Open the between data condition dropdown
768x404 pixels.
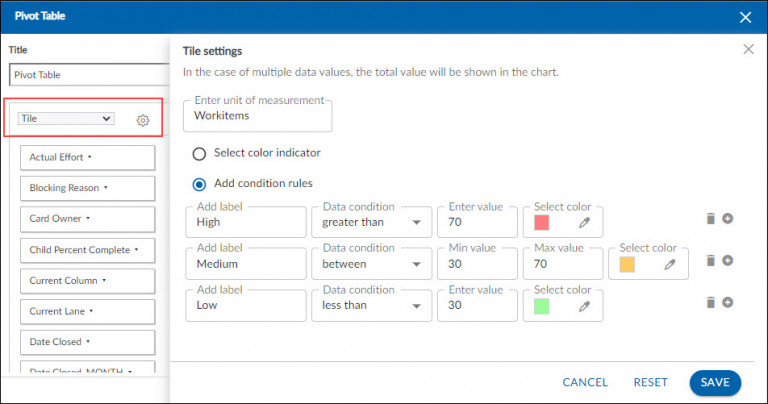(x=372, y=264)
